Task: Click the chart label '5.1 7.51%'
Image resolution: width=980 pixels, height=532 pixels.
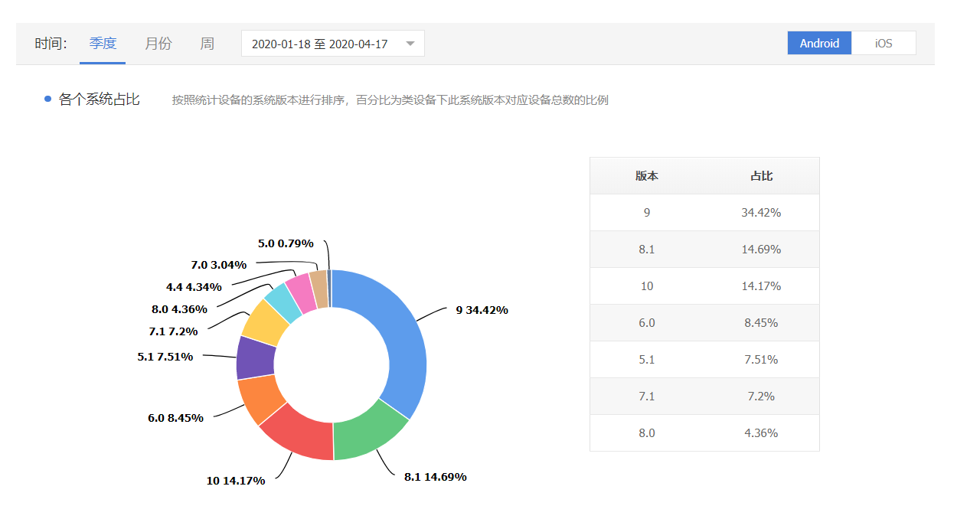Action: coord(165,357)
